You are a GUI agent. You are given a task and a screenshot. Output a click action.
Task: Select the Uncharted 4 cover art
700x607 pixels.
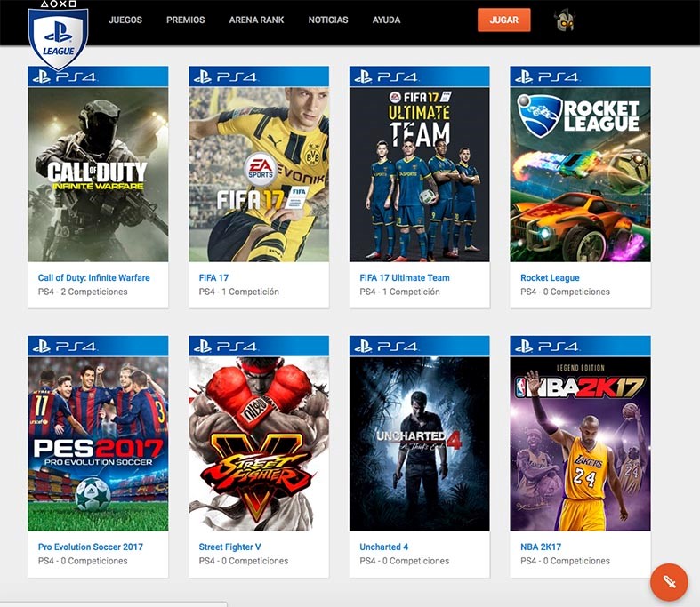pyautogui.click(x=419, y=443)
